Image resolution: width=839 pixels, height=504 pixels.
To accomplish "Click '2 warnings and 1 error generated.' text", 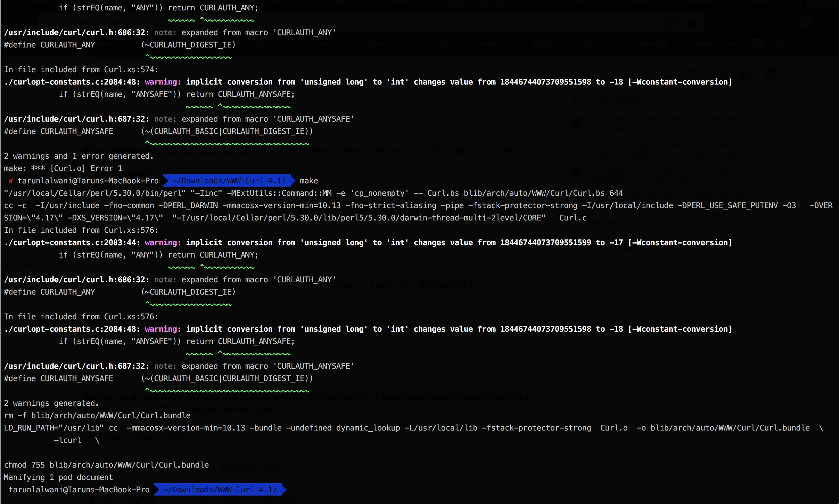I will pos(78,156).
